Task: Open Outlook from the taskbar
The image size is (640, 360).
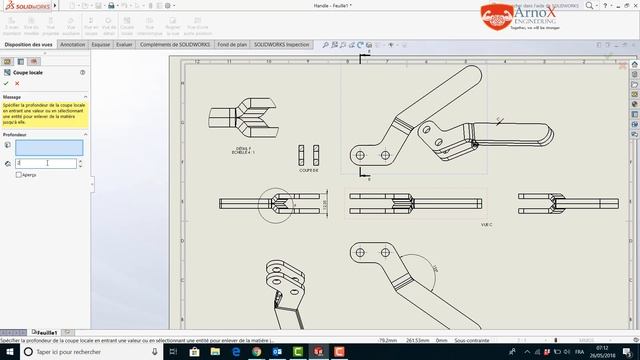Action: [x=277, y=352]
